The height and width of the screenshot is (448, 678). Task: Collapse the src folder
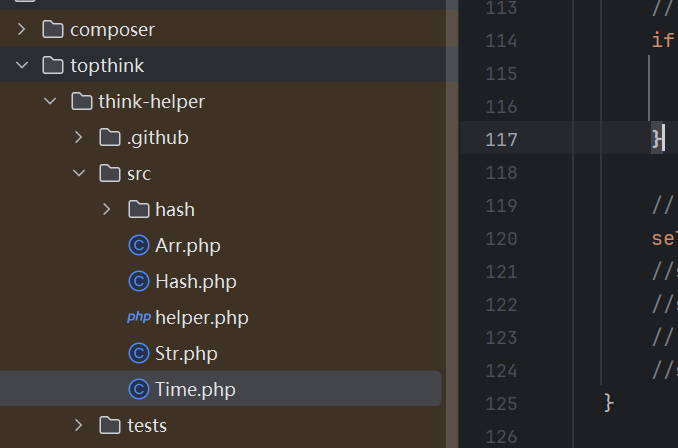tap(79, 174)
